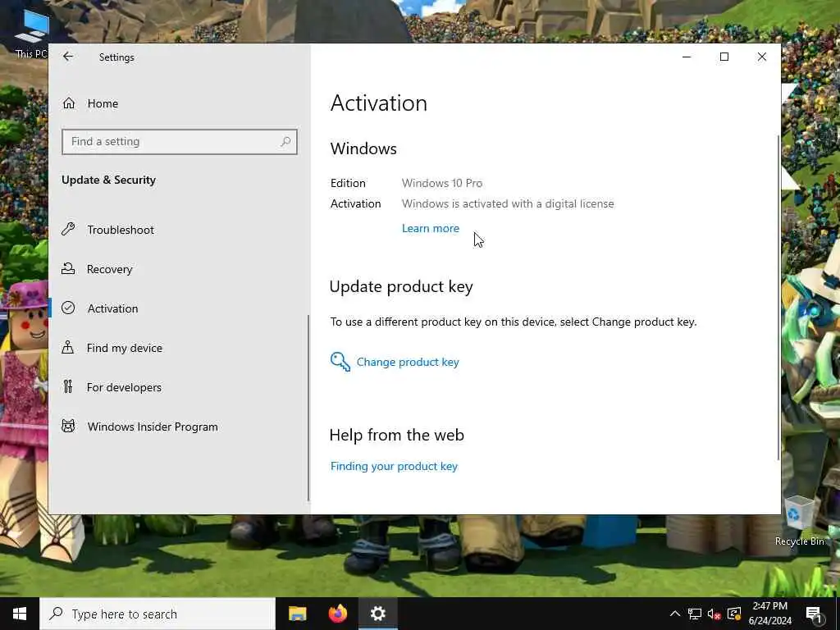Click the tools icon beside For developers
The image size is (840, 630).
pyautogui.click(x=68, y=386)
